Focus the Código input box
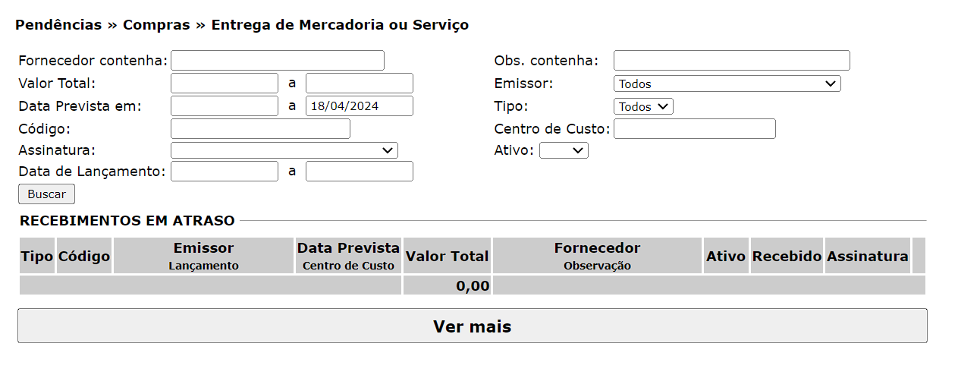The height and width of the screenshot is (375, 980). [x=260, y=129]
